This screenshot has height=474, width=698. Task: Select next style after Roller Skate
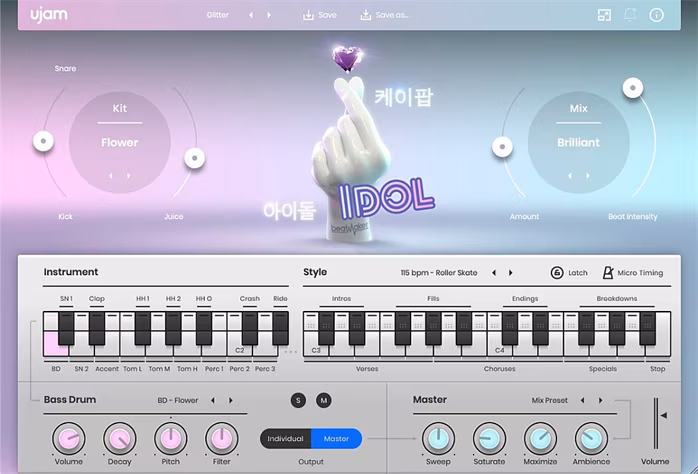coord(511,273)
